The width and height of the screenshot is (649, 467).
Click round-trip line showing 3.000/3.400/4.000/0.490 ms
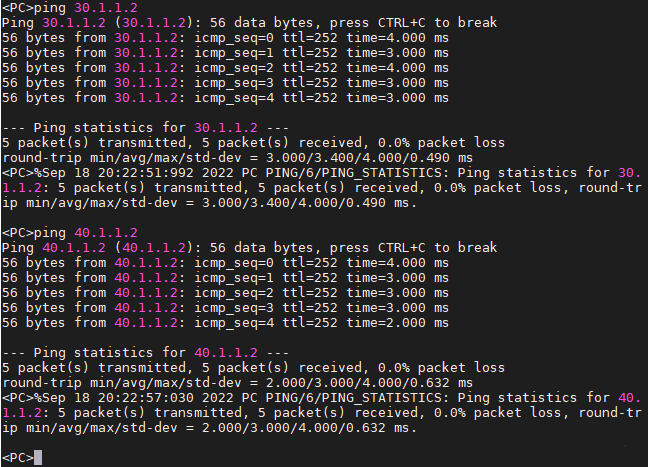[x=237, y=158]
